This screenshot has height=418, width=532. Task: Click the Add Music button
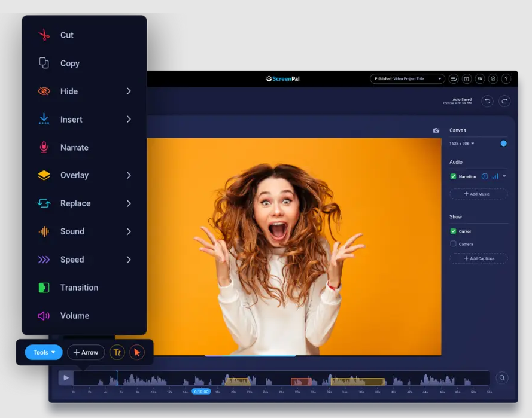(478, 194)
